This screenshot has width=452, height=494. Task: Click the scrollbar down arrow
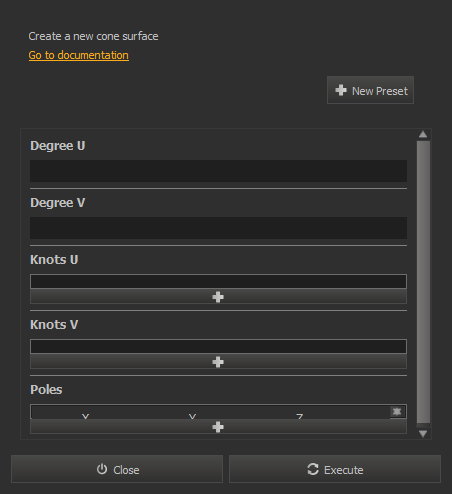click(423, 433)
